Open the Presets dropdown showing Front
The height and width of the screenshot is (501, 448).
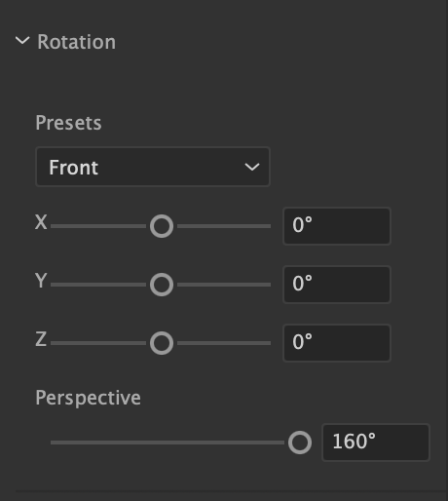pyautogui.click(x=153, y=167)
